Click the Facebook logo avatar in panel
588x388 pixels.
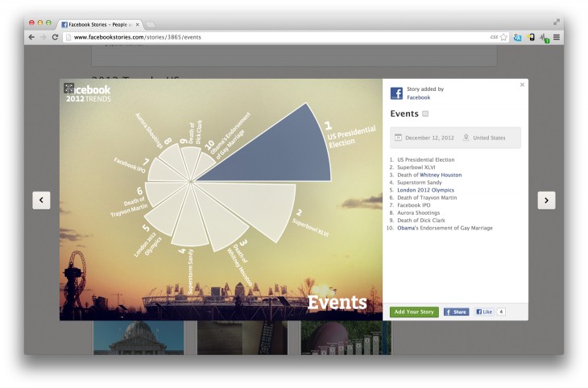[396, 93]
